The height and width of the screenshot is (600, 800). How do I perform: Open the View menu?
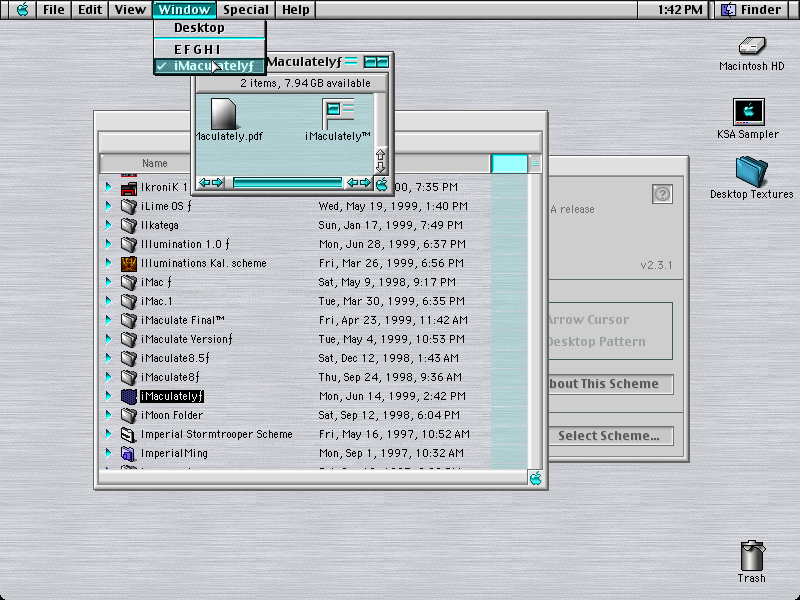[130, 10]
